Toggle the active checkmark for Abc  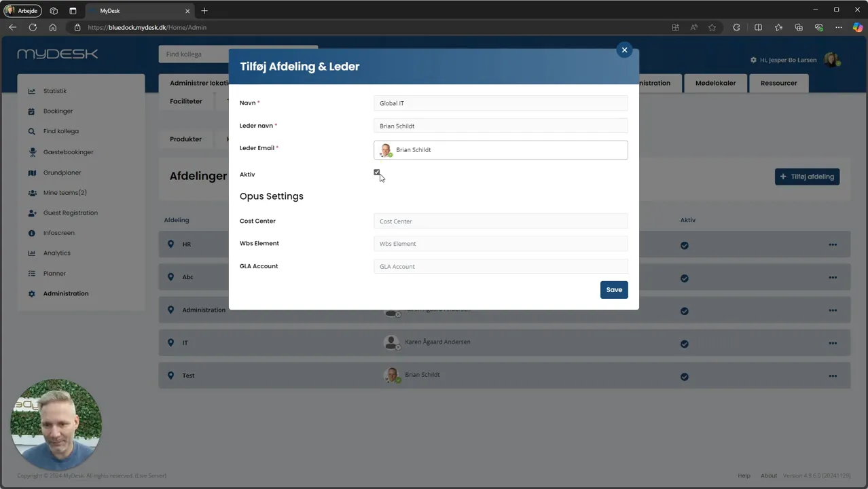tap(685, 278)
